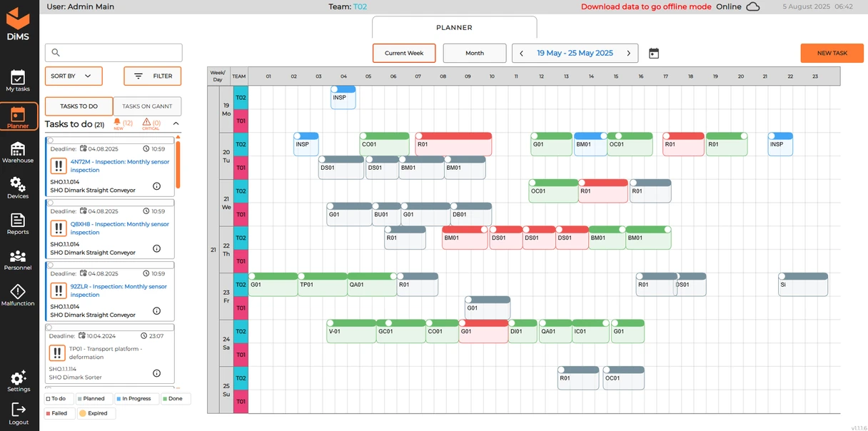Open the Sort By dropdown
This screenshot has height=431, width=868.
pyautogui.click(x=74, y=76)
